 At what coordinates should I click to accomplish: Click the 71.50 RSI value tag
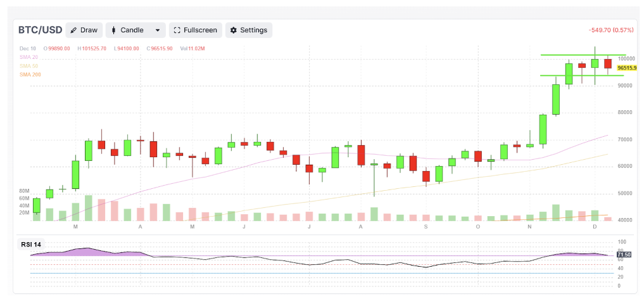(x=624, y=255)
